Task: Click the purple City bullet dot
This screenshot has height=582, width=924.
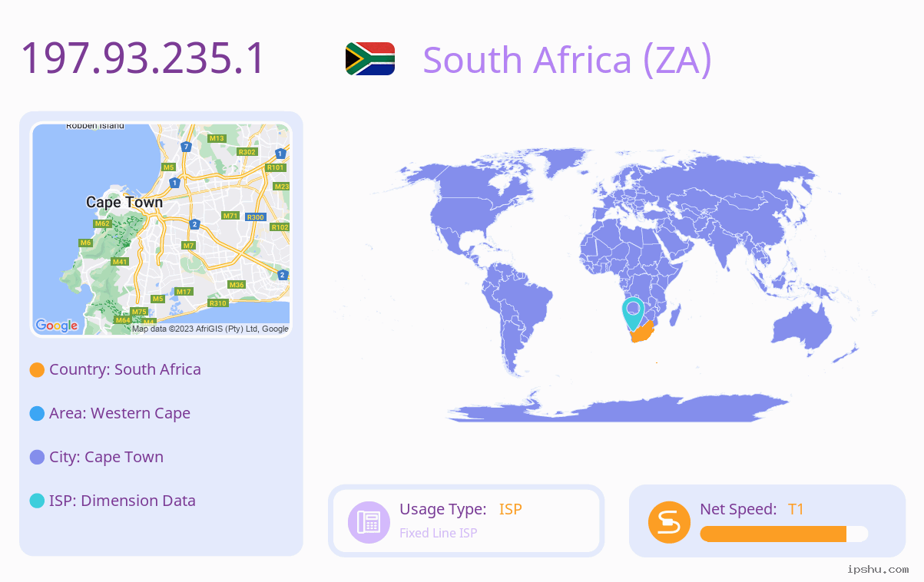Action: (37, 457)
